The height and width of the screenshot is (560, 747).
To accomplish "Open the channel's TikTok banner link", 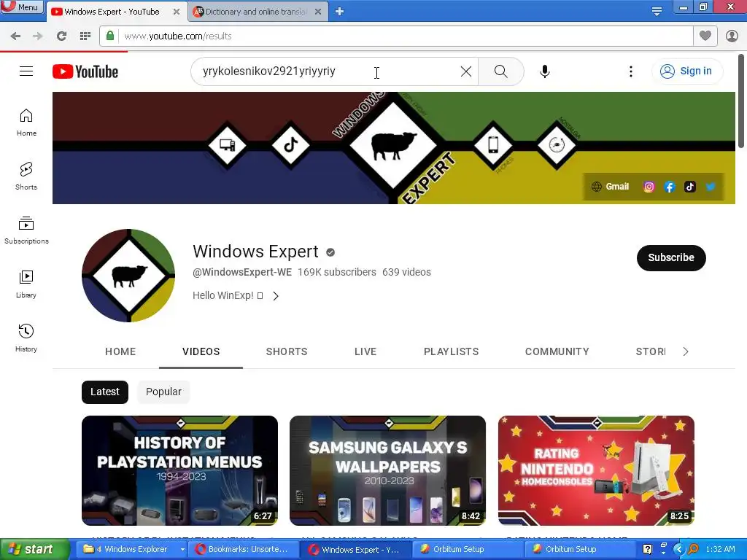I will [690, 187].
